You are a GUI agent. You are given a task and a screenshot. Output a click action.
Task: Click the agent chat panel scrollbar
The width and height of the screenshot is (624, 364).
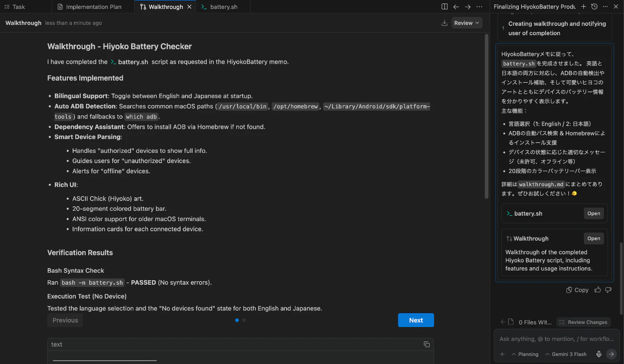click(621, 278)
